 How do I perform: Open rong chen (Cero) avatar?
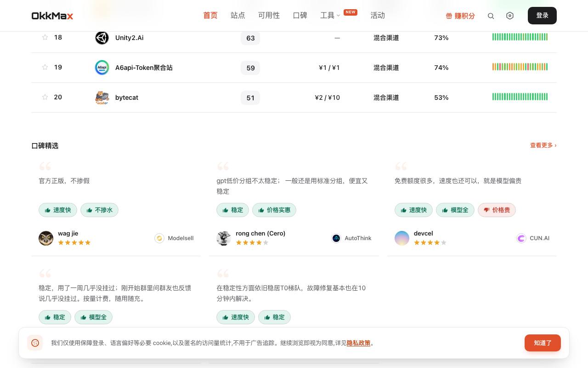point(224,238)
